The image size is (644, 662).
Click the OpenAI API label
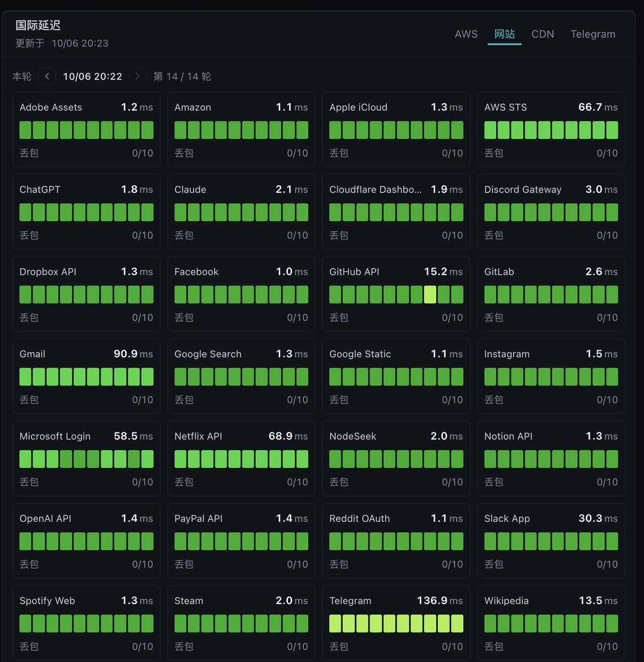(45, 519)
